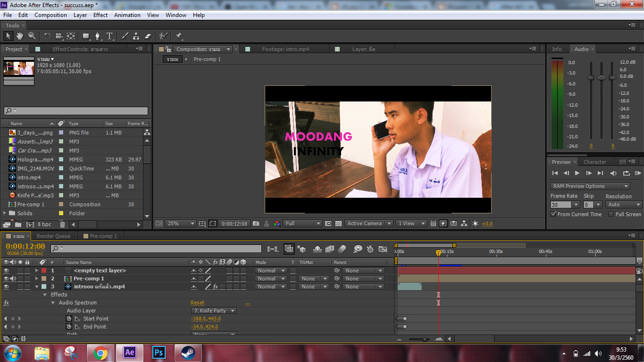This screenshot has height=362, width=644.
Task: Open the Composition mini-flowchart in timeline
Action: coord(272,249)
